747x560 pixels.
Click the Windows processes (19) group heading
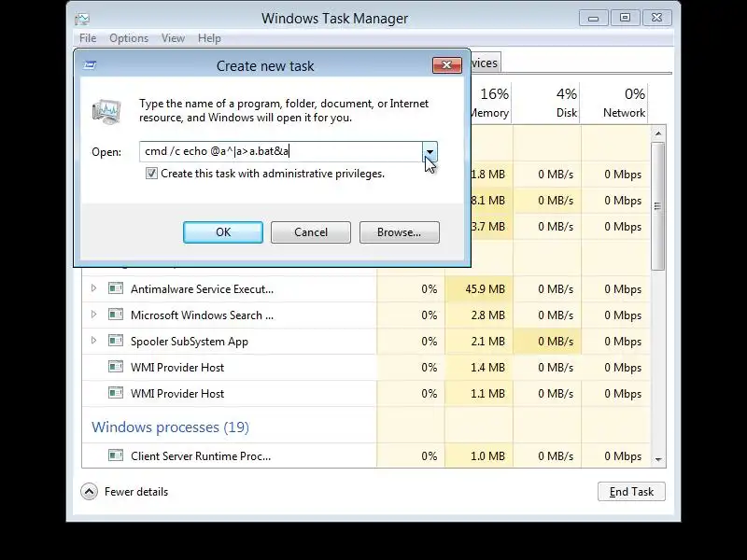click(170, 427)
